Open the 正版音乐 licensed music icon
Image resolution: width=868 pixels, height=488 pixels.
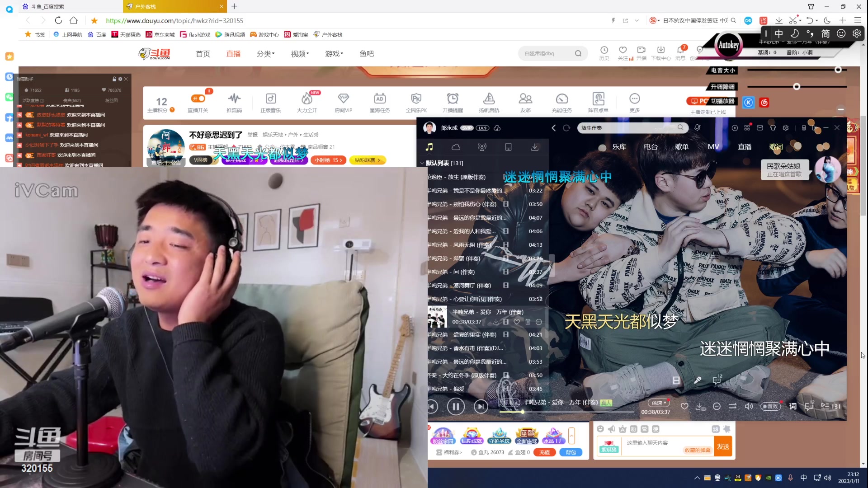pyautogui.click(x=270, y=99)
